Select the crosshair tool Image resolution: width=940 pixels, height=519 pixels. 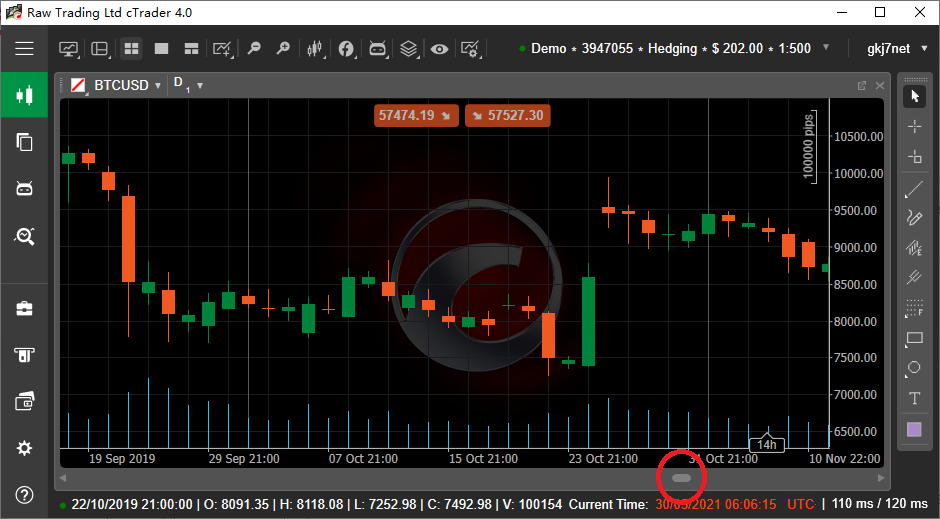coord(914,126)
